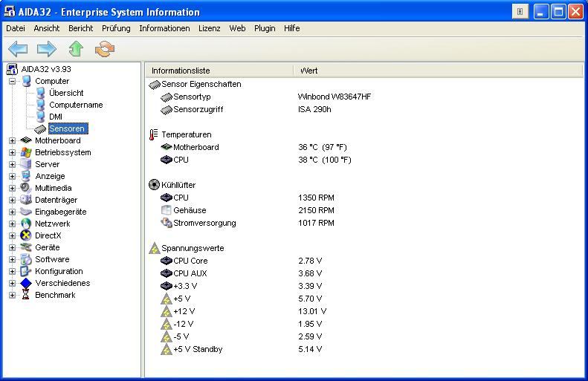Click the Anzeige monitor icon
Image resolution: width=588 pixels, height=381 pixels.
tap(26, 176)
